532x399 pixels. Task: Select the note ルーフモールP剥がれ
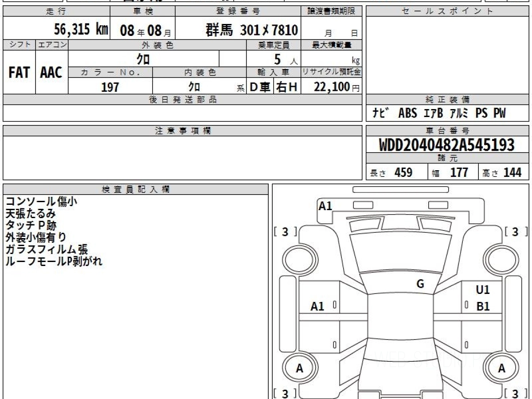54,262
